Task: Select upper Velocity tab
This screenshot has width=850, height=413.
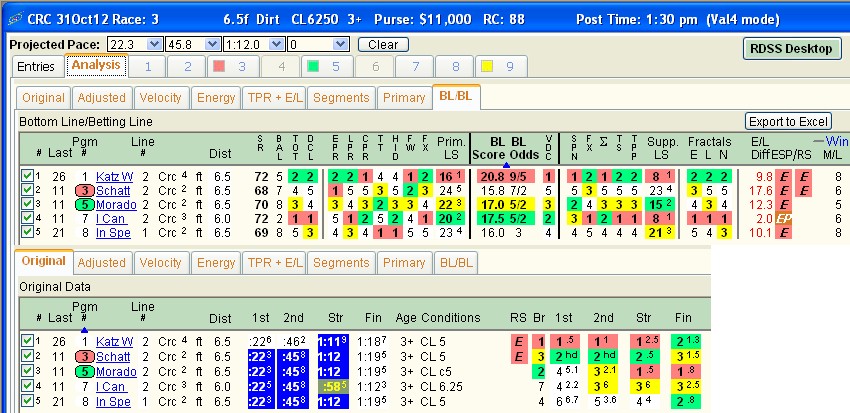Action: (x=160, y=98)
